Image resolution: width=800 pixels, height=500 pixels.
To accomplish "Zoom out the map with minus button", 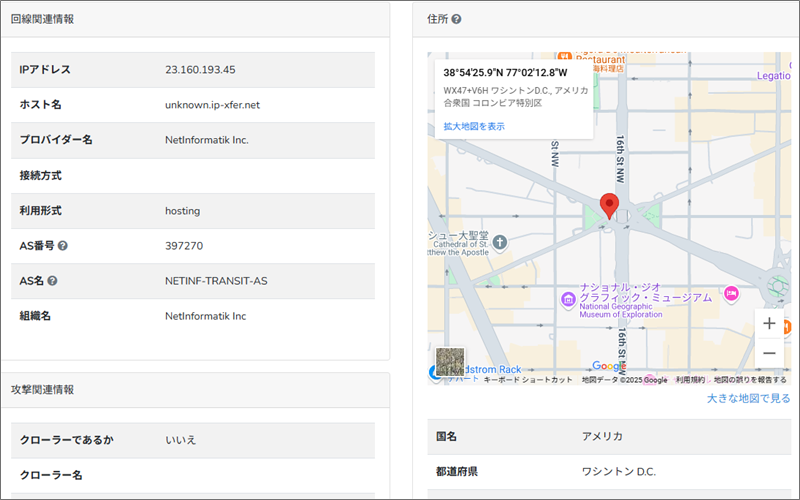I will tap(769, 353).
